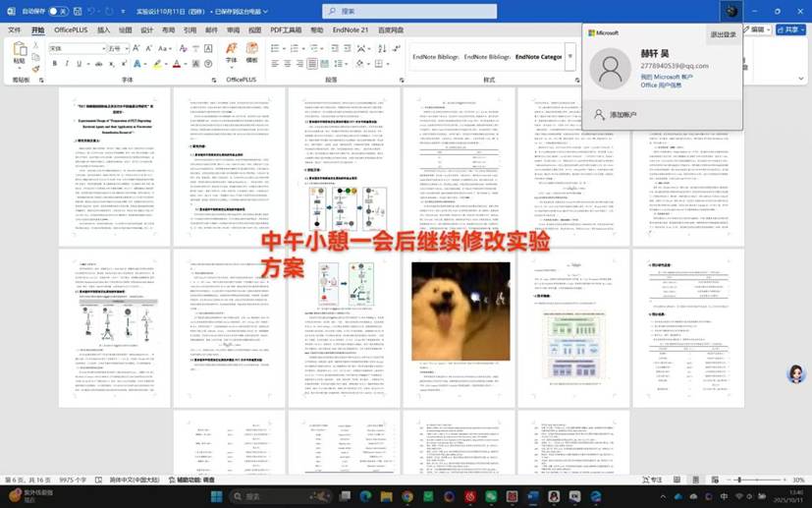This screenshot has width=812, height=508.
Task: Switch to the PDF工具箱 tab
Action: tap(286, 30)
